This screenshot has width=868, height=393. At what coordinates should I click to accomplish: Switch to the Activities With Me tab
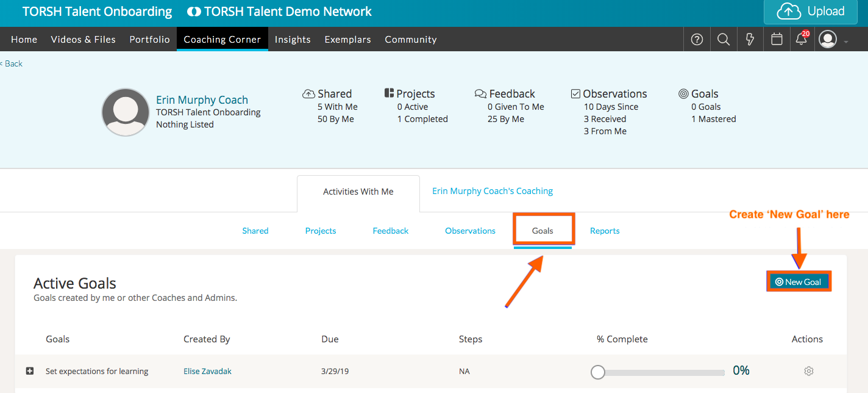pyautogui.click(x=358, y=192)
